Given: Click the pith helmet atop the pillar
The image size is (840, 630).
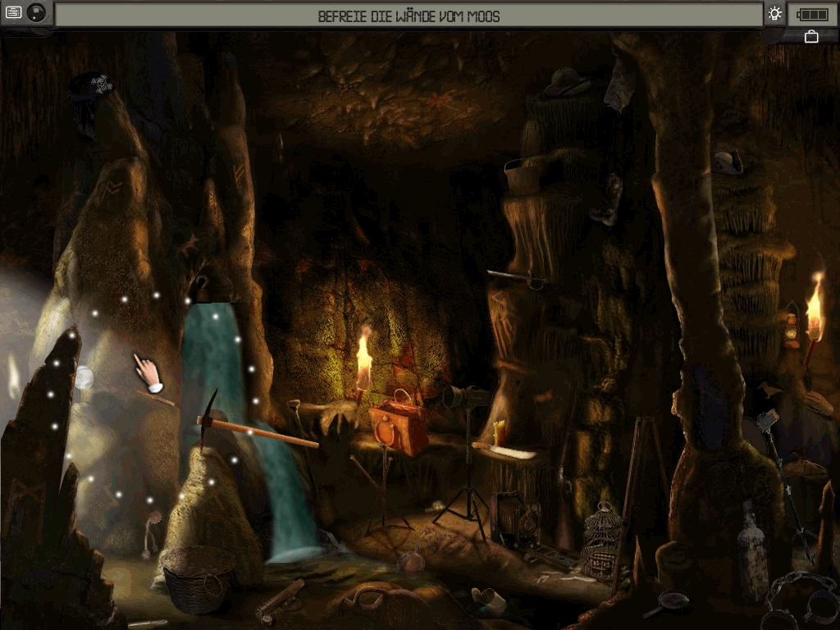Looking at the screenshot, I should coord(566,82).
